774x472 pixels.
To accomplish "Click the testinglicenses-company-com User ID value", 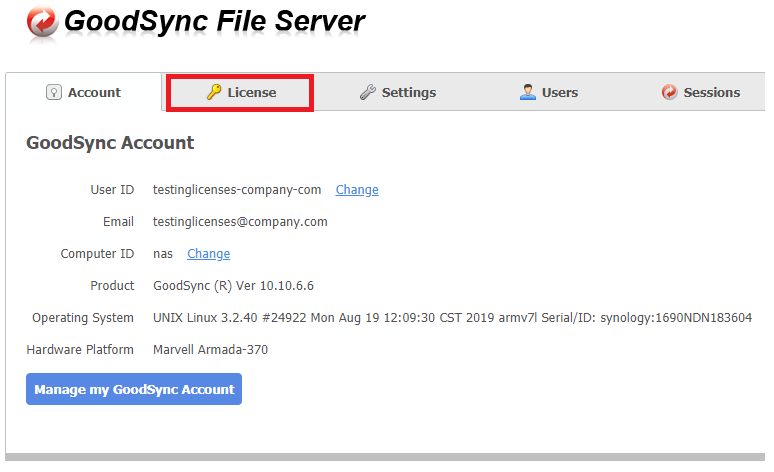I will [x=237, y=189].
